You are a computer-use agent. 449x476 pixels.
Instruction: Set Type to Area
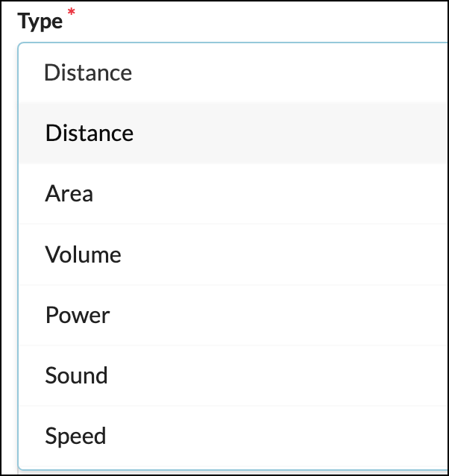pyautogui.click(x=69, y=194)
